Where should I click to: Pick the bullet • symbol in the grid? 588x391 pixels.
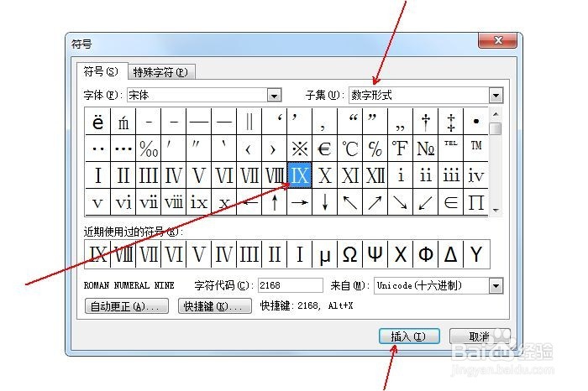pyautogui.click(x=476, y=122)
